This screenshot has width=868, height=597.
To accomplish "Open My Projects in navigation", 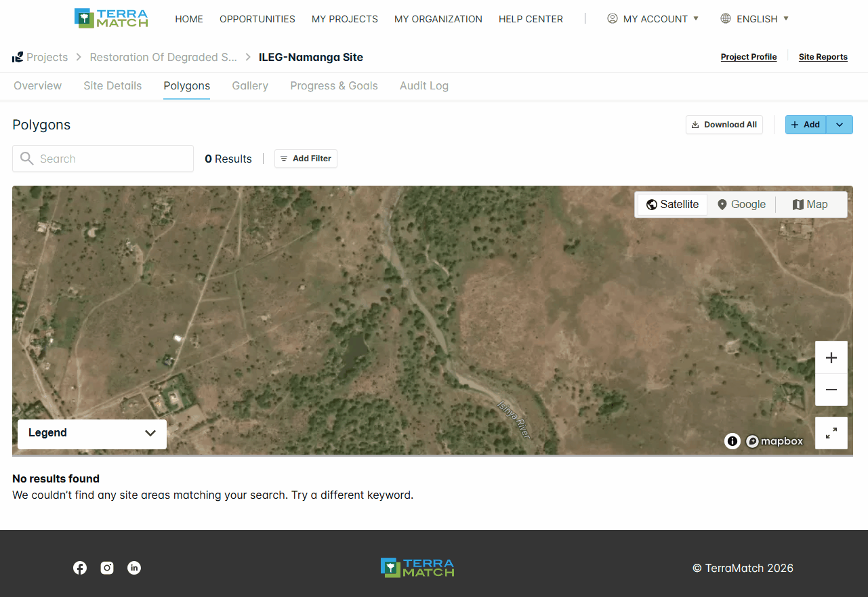I will coord(345,19).
